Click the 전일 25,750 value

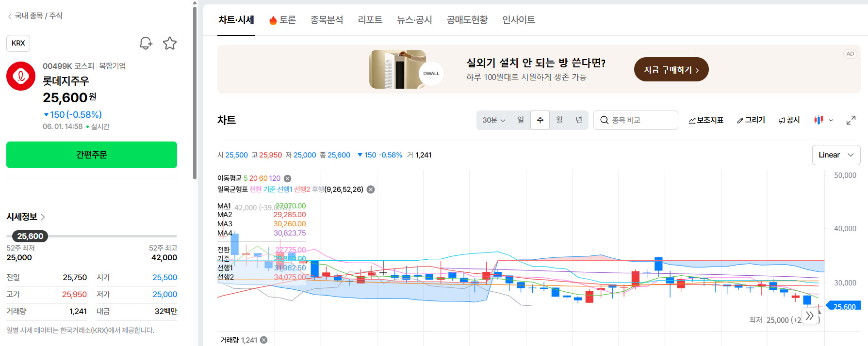click(75, 278)
